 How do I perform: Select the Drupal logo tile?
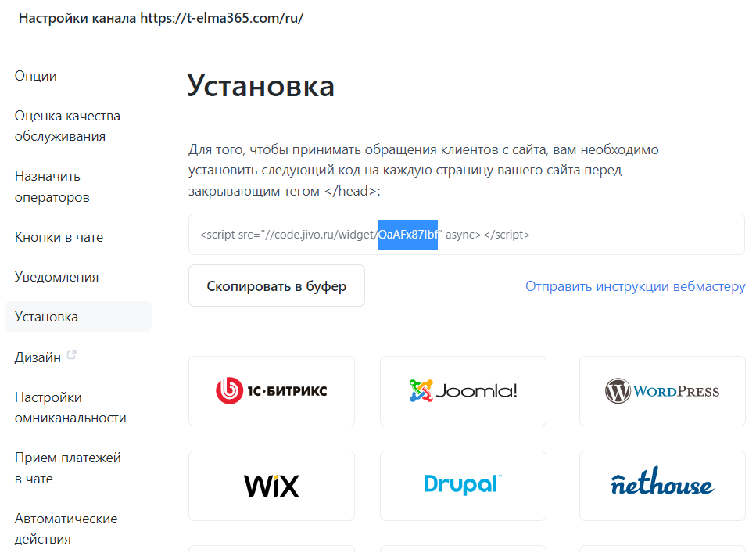[x=463, y=486]
